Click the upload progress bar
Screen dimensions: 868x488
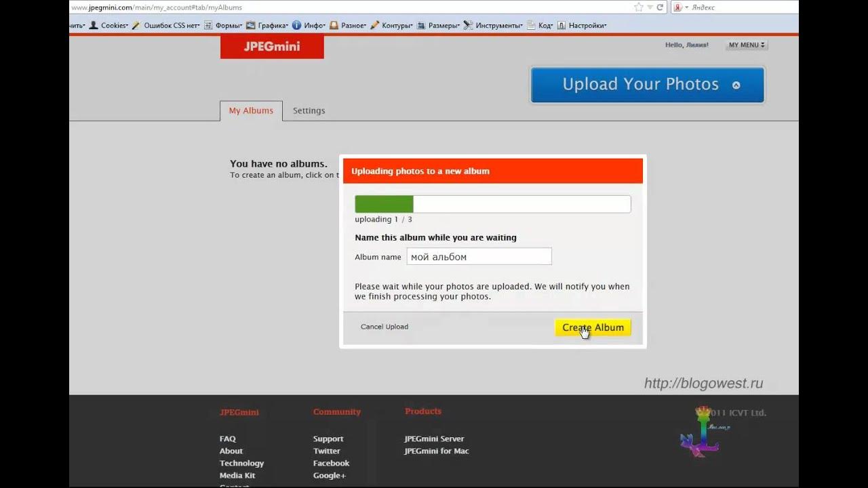493,204
